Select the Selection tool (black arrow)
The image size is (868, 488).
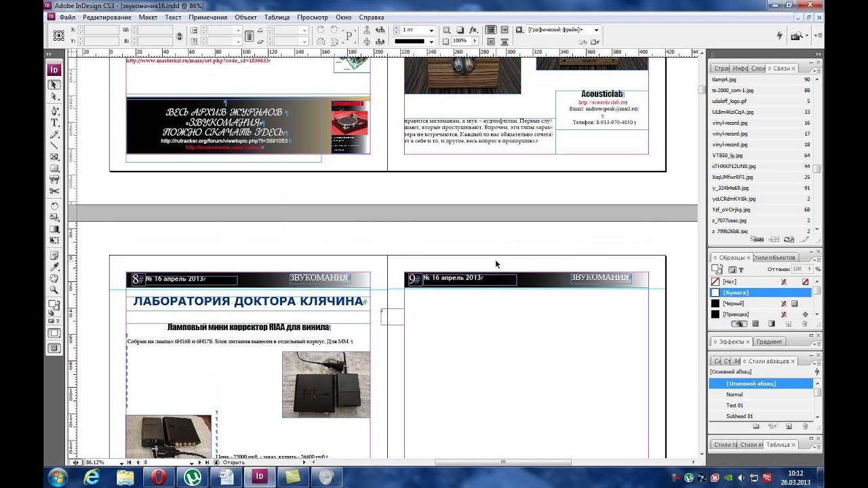[54, 85]
